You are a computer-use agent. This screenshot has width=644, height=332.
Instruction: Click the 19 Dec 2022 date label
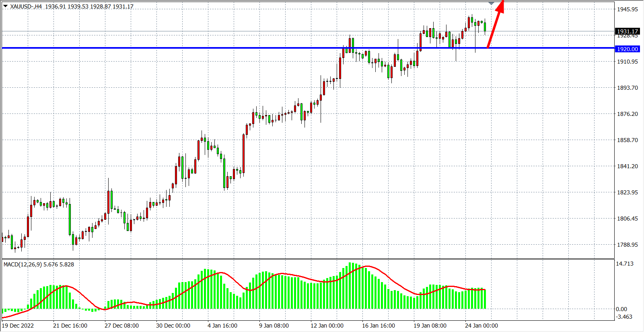[18, 326]
